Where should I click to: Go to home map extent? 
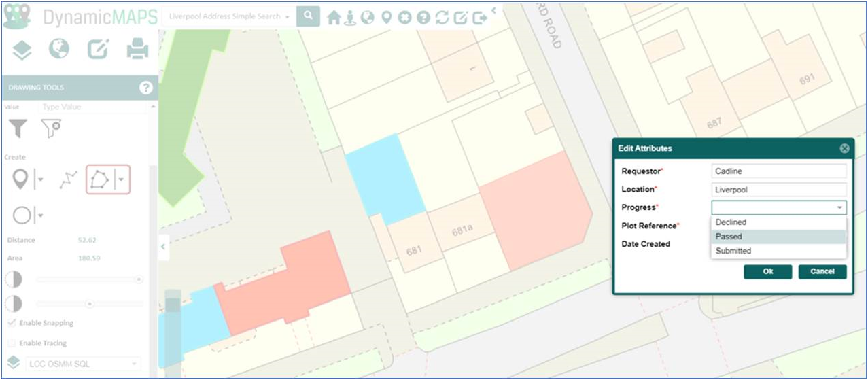pyautogui.click(x=333, y=17)
